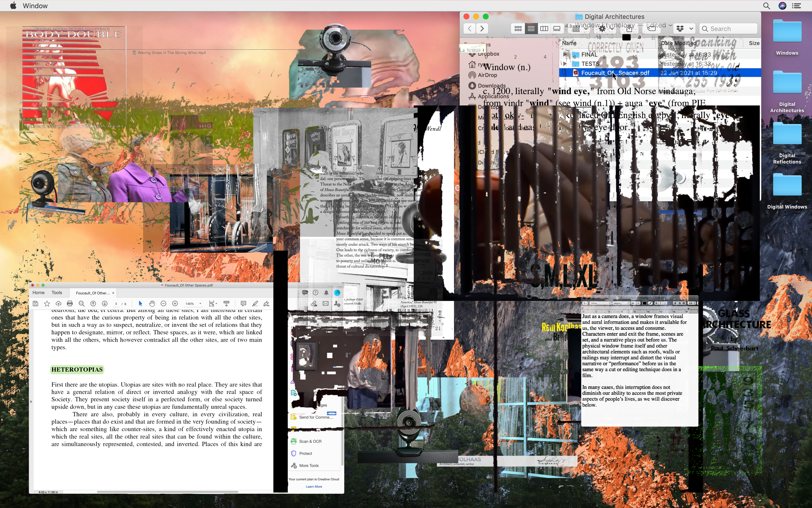Viewport: 812px width, 508px height.
Task: Open the find text magnifier in Acrobat
Action: pyautogui.click(x=81, y=304)
